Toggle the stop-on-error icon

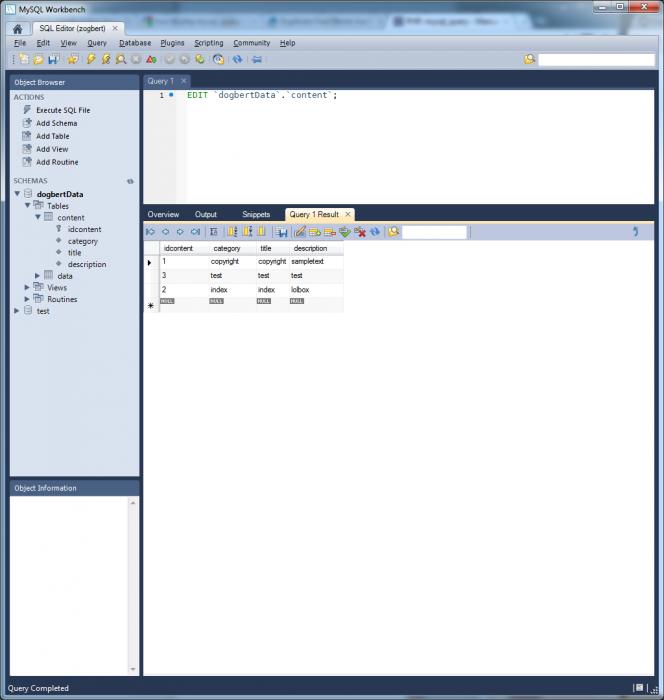(x=151, y=59)
